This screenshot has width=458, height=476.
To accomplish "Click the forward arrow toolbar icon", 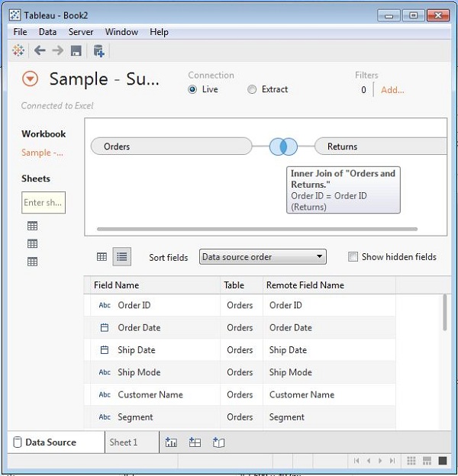I will coord(58,50).
